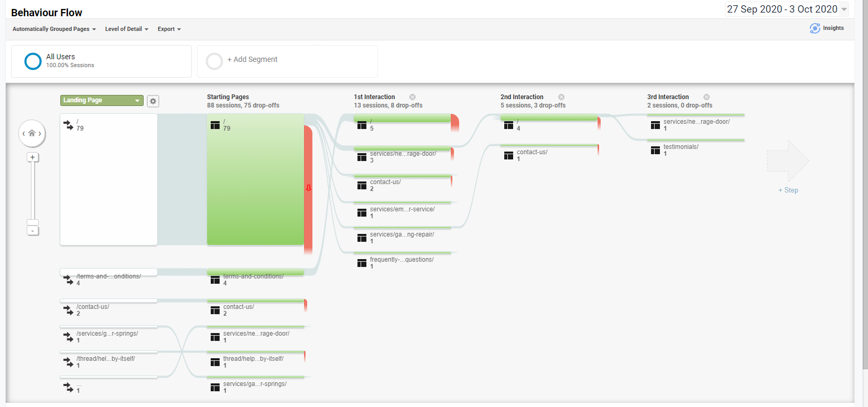Select the All Users segment circle
Image resolution: width=868 pixels, height=407 pixels.
(x=33, y=61)
